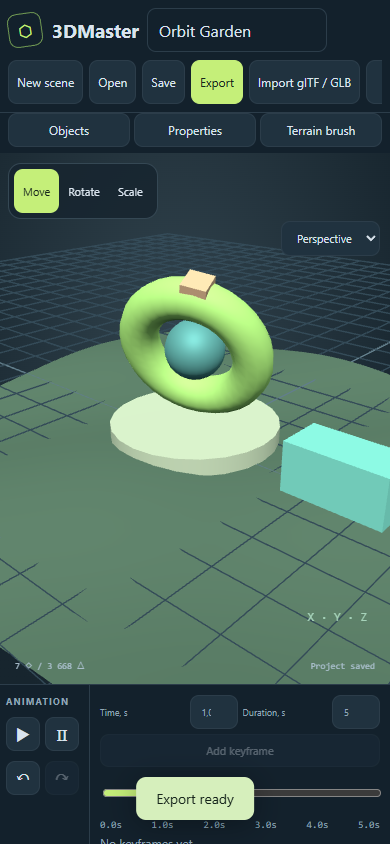Switch to the Objects tab
This screenshot has width=390, height=844.
coord(69,130)
